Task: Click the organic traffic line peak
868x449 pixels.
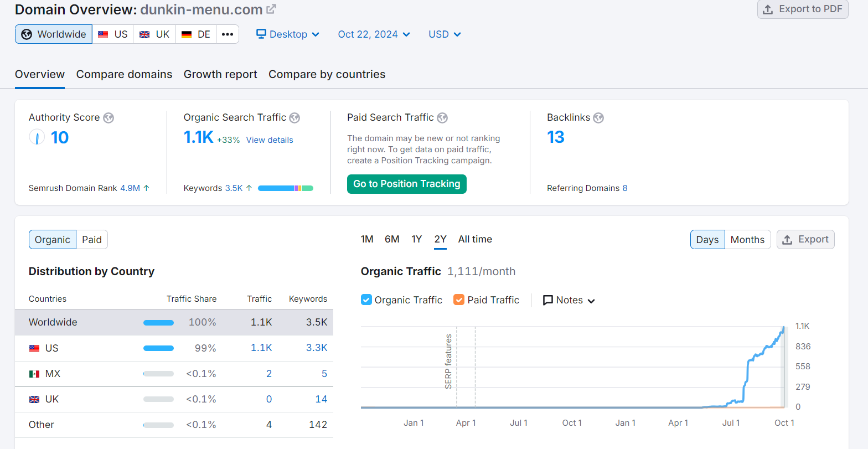Action: [x=783, y=328]
